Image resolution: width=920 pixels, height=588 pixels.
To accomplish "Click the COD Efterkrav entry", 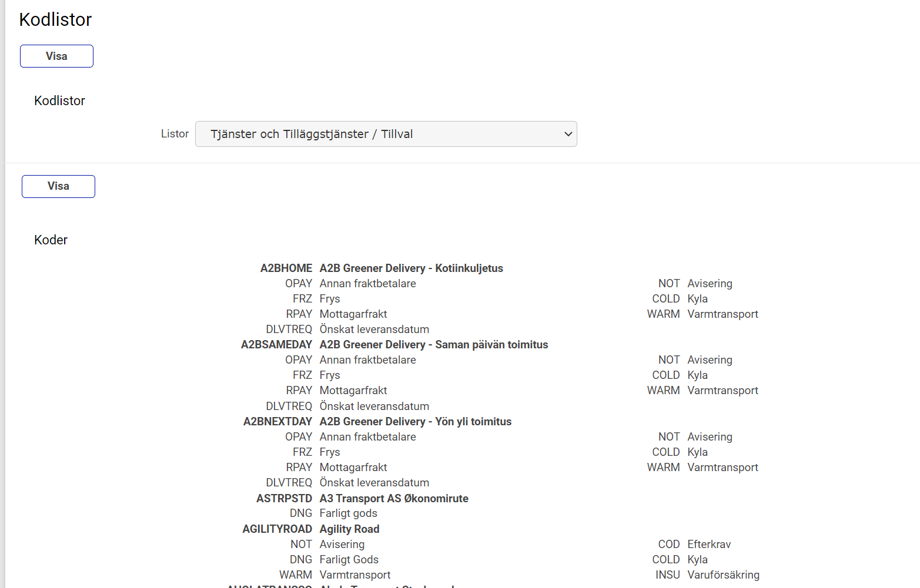I will [694, 544].
